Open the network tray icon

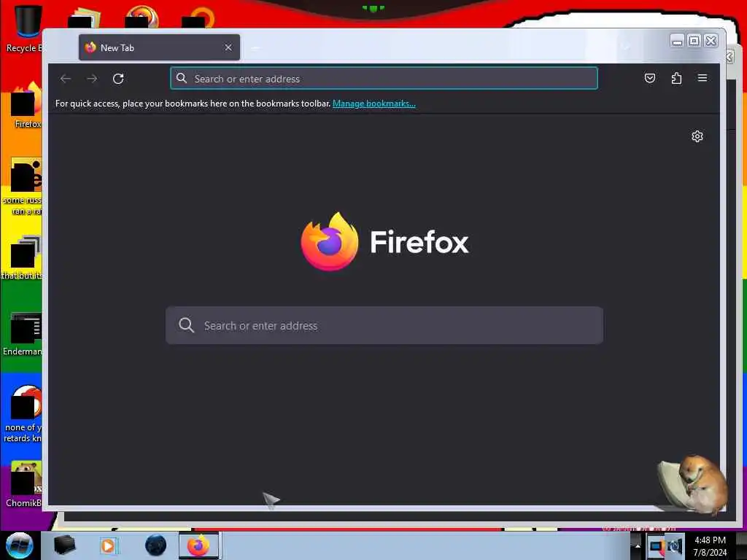656,547
